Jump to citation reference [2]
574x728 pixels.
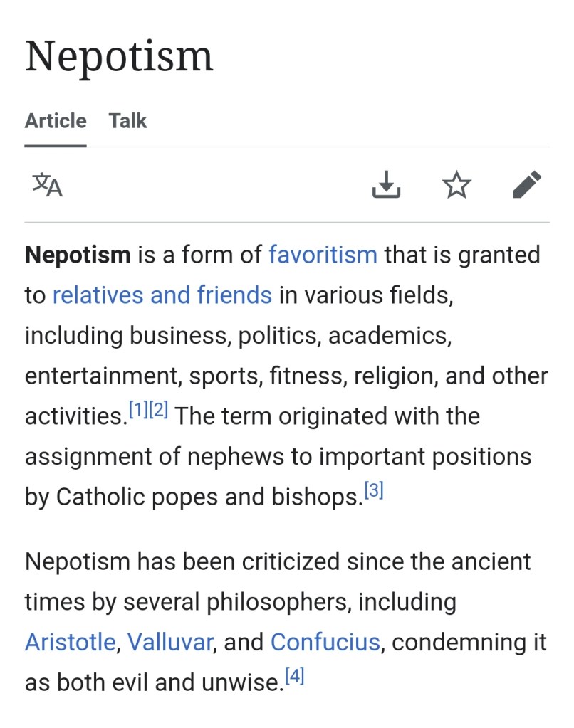(157, 410)
